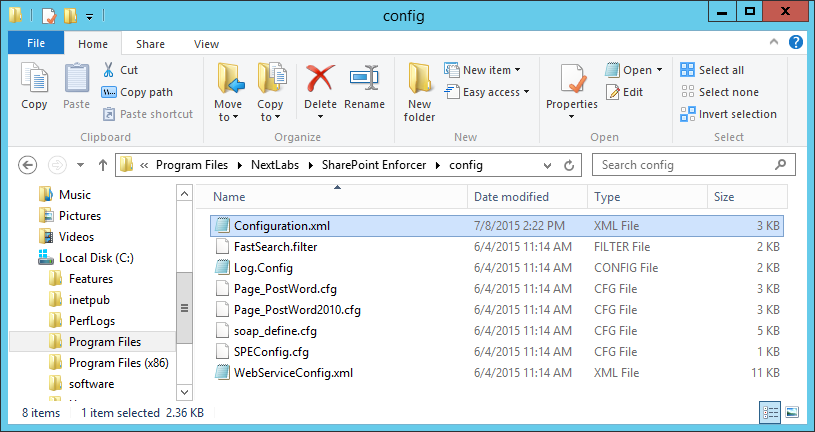This screenshot has height=432, width=815.
Task: Click the Up one level arrow
Action: point(103,165)
